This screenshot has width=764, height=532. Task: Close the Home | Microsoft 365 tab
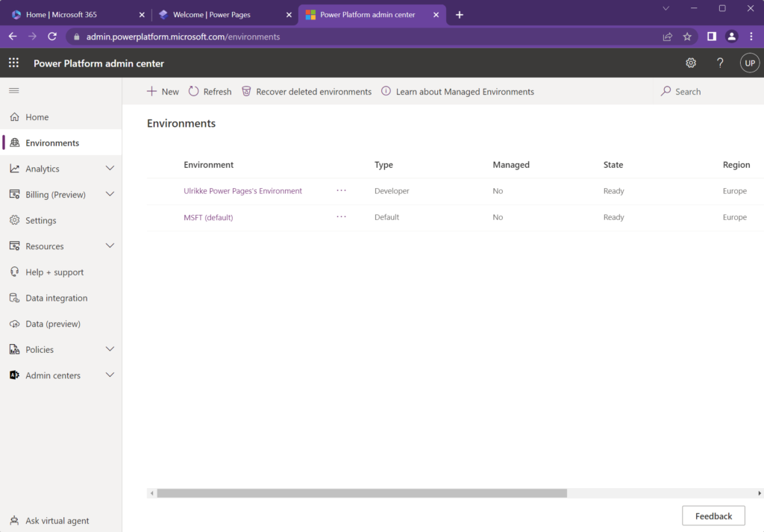pyautogui.click(x=142, y=15)
